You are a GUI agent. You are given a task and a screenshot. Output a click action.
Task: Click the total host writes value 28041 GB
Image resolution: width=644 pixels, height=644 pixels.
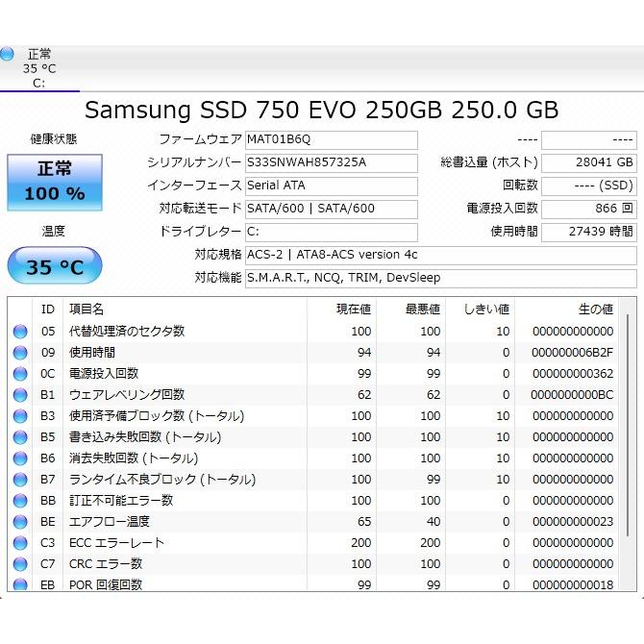(589, 163)
